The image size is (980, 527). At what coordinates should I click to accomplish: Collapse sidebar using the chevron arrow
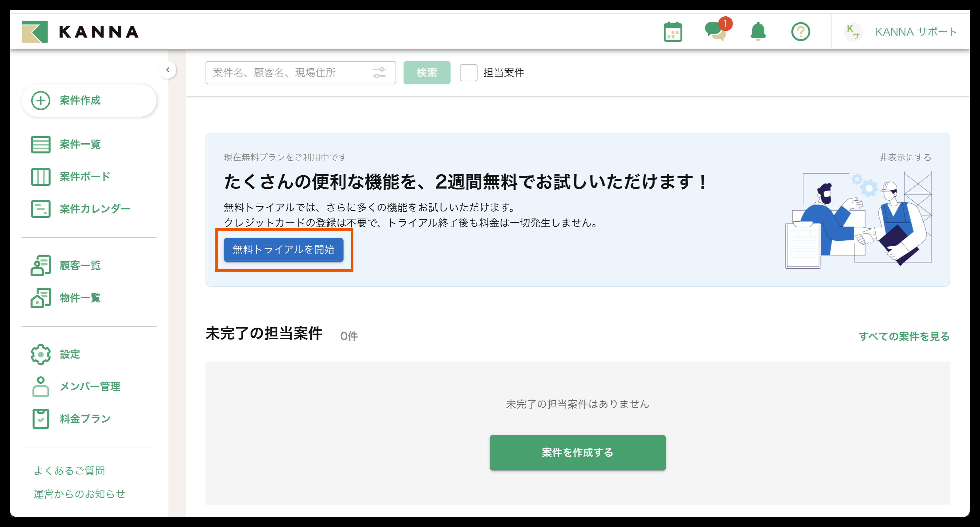(168, 70)
